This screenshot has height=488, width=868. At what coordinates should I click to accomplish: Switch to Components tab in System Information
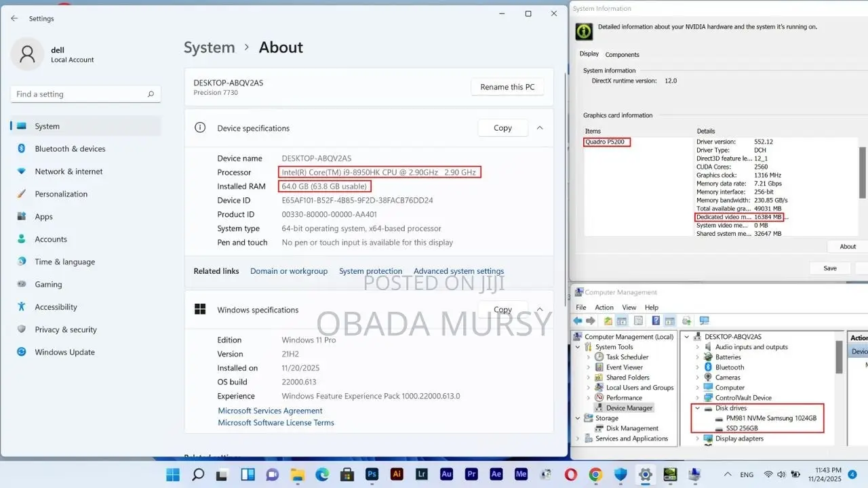pos(622,54)
